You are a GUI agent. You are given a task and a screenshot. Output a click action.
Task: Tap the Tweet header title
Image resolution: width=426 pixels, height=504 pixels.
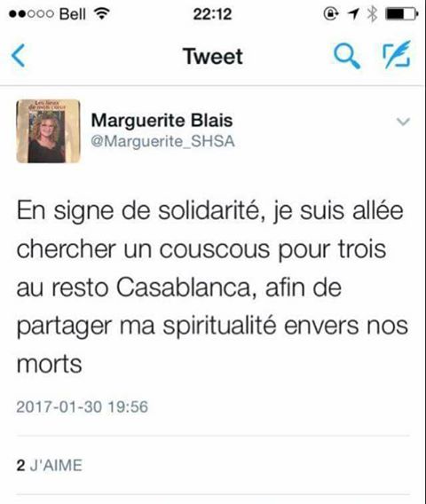(x=213, y=56)
